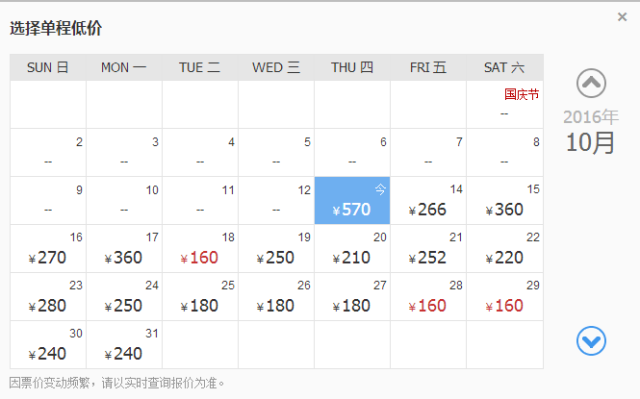The height and width of the screenshot is (399, 640).
Task: Click October 10 date cell
Action: tap(124, 200)
